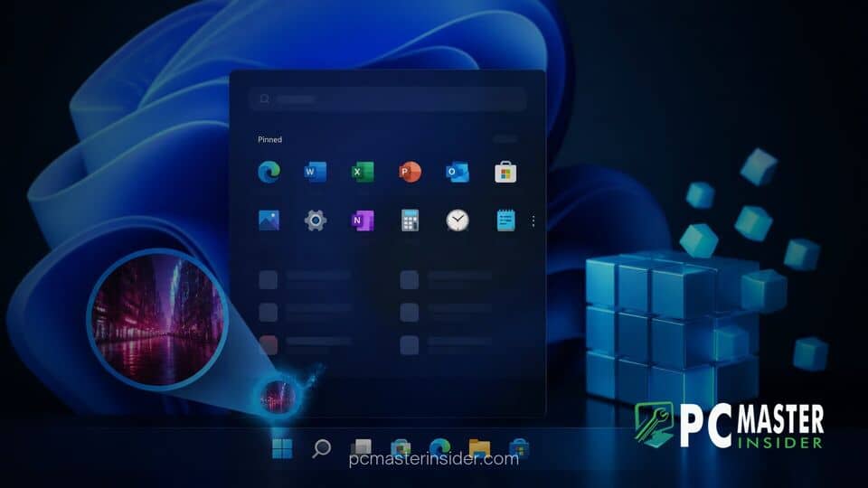
Task: Click the small glowing city thumbnail above Start
Action: [x=278, y=396]
